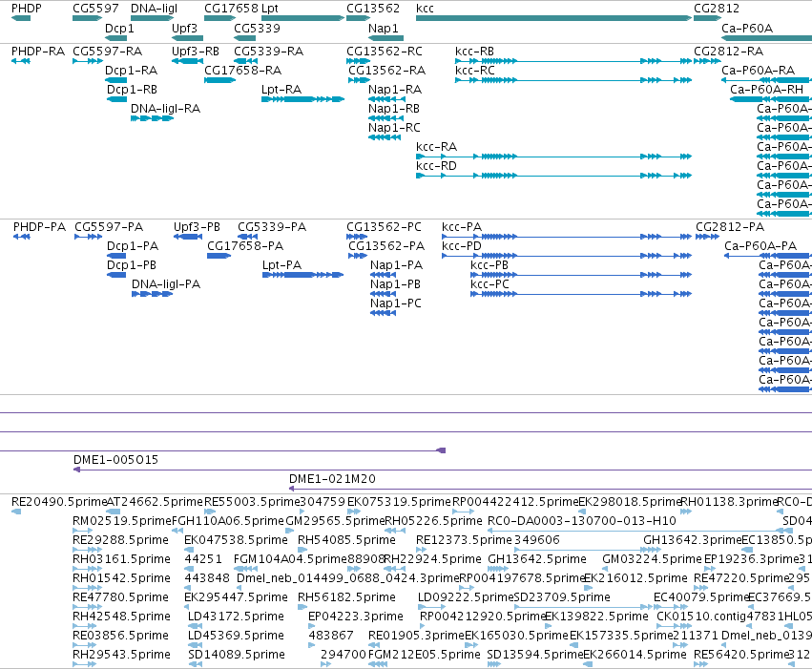Click the Dcp1-RA transcript
This screenshot has width=812, height=669.
116,80
